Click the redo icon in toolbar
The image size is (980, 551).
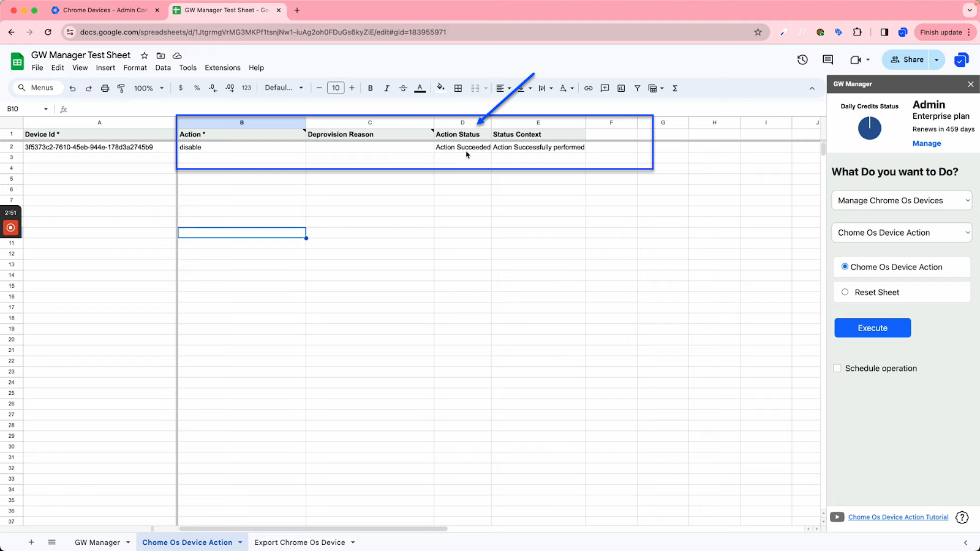tap(88, 88)
